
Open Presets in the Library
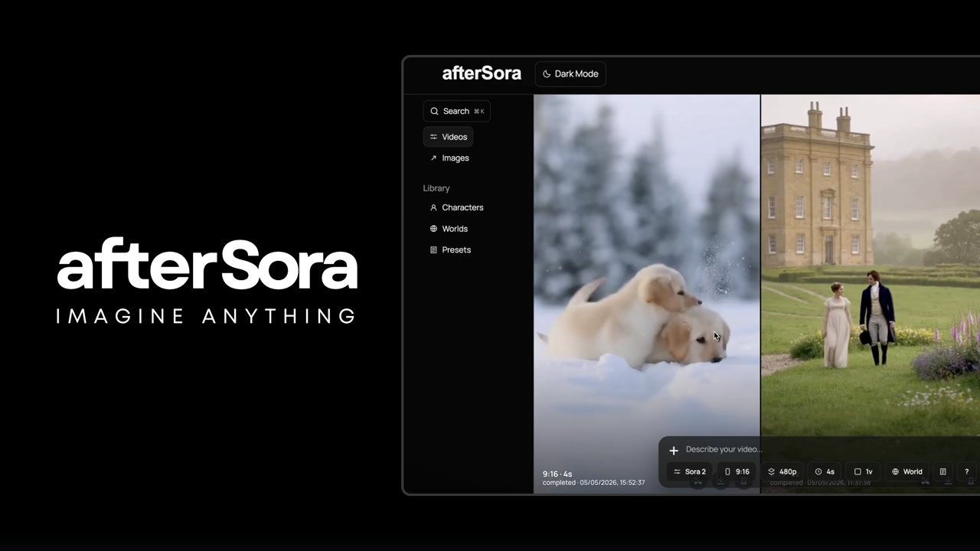(450, 250)
